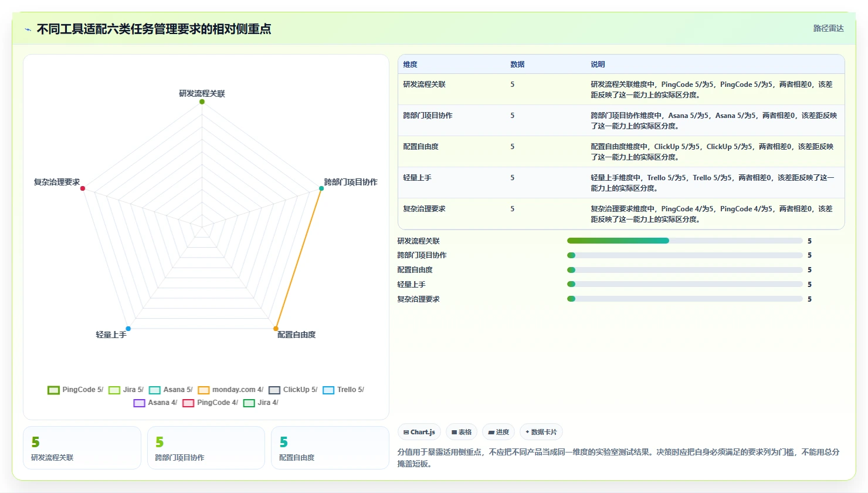Click the heading 不同工具适配六类任务管理要求的相对侧重点

pos(154,29)
